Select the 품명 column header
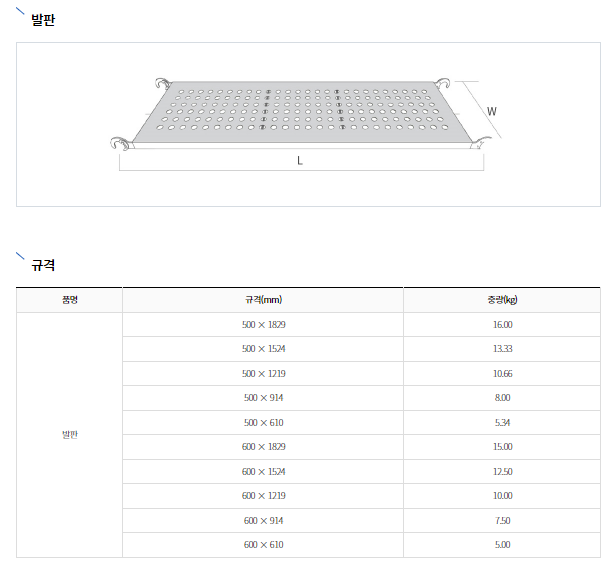Screen dimensions: 611x563 coord(69,300)
